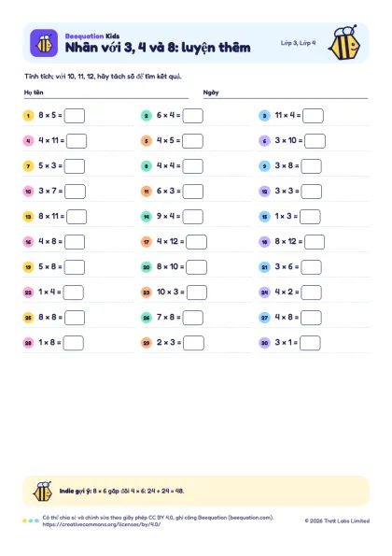The width and height of the screenshot is (392, 556).
Task: Click the three colored dots in footer
Action: [31, 520]
